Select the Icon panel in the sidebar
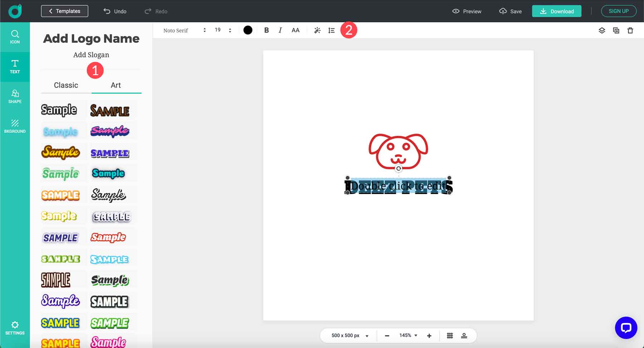Viewport: 644px width, 348px height. click(x=15, y=37)
